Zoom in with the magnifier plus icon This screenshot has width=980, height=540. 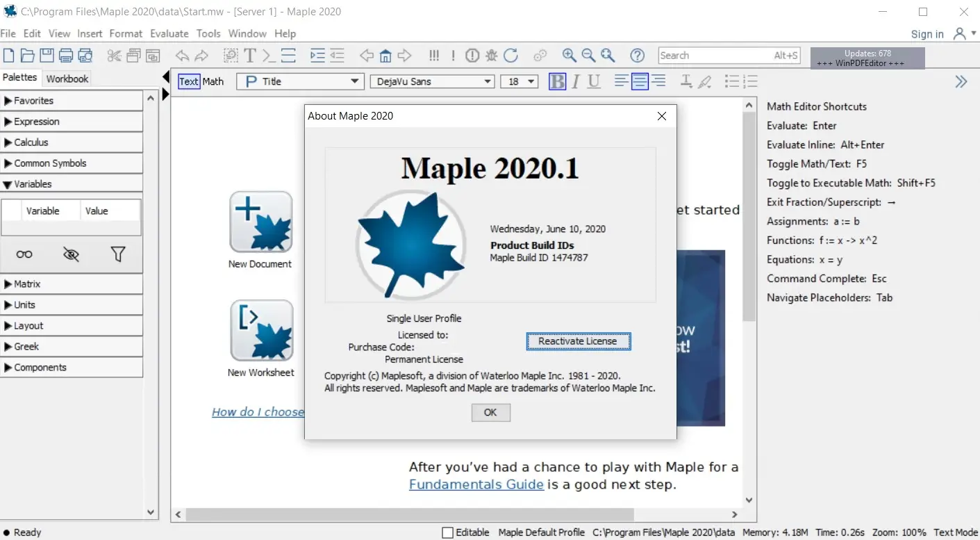pyautogui.click(x=569, y=56)
